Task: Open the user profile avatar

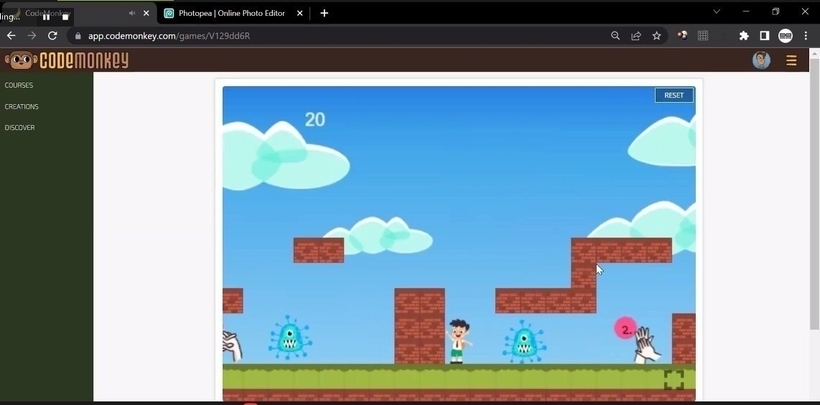Action: tap(761, 61)
